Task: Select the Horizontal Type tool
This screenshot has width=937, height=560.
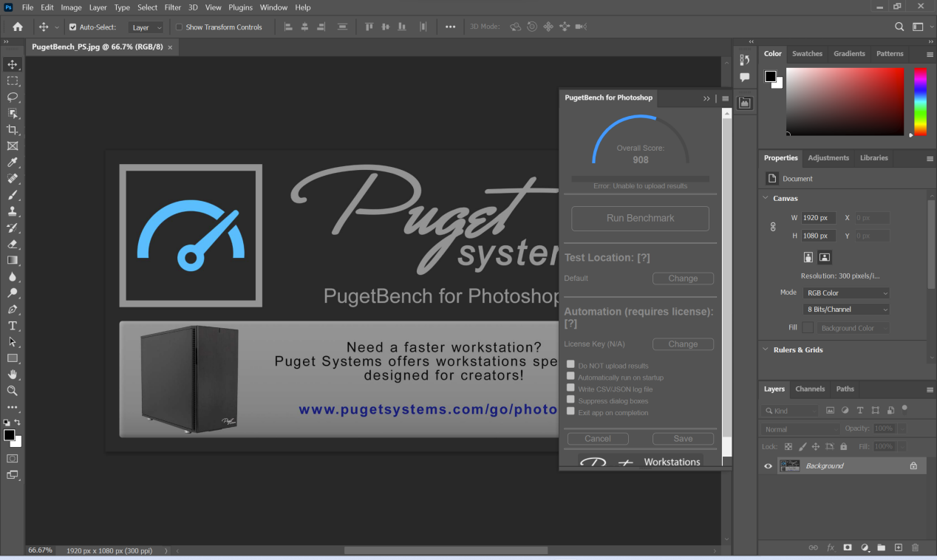Action: tap(13, 326)
